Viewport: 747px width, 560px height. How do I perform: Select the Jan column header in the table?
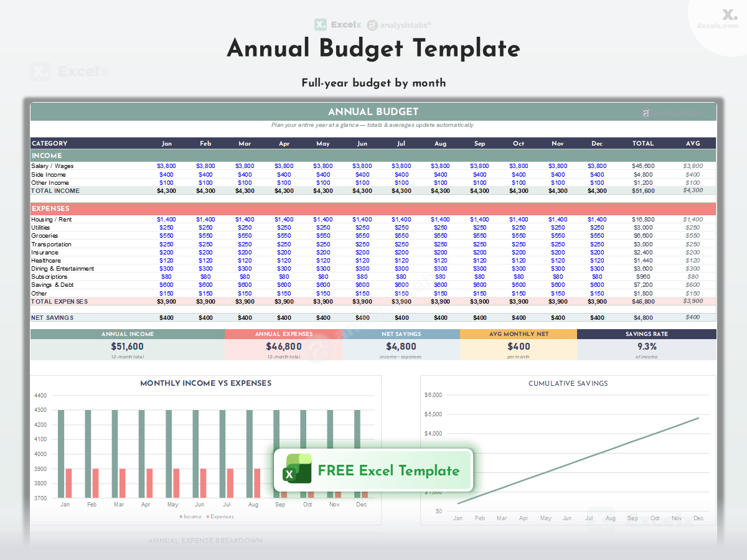[167, 144]
